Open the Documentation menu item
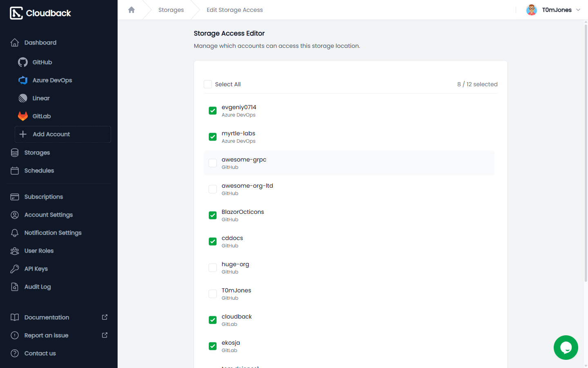The height and width of the screenshot is (368, 588). click(x=60, y=317)
